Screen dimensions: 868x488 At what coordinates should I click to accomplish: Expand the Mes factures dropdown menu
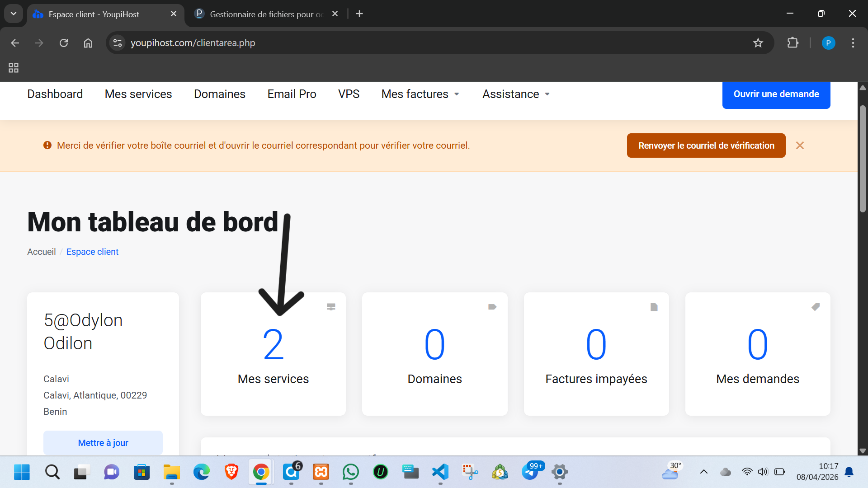[x=420, y=94]
